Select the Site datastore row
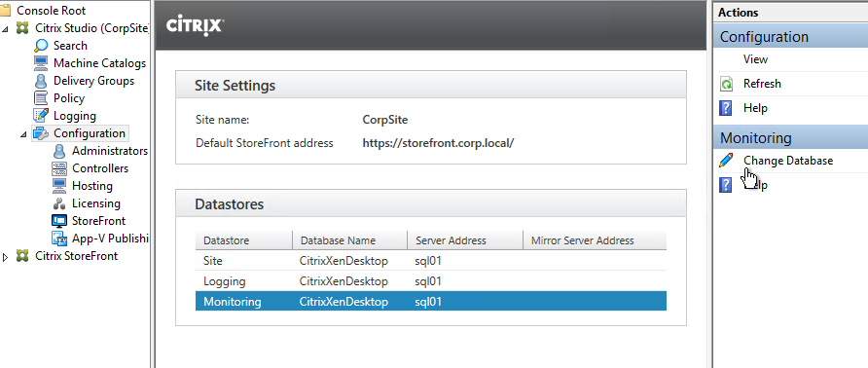The width and height of the screenshot is (868, 368). (431, 261)
